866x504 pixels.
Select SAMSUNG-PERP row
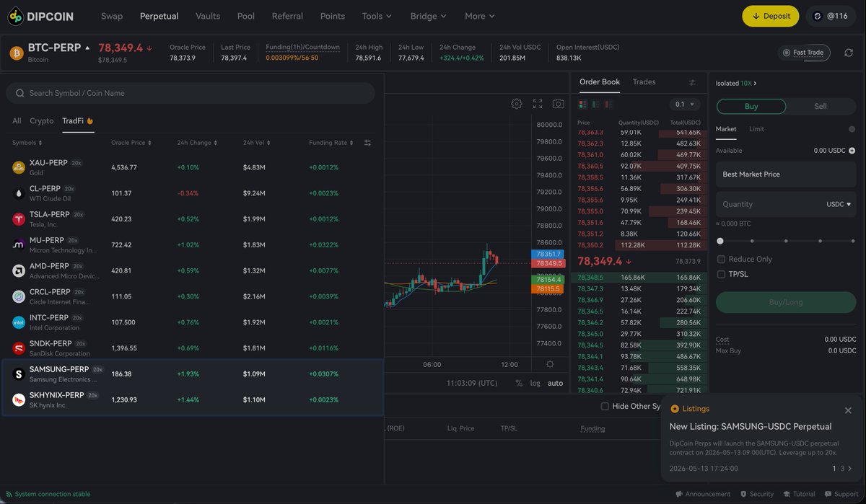tap(193, 373)
